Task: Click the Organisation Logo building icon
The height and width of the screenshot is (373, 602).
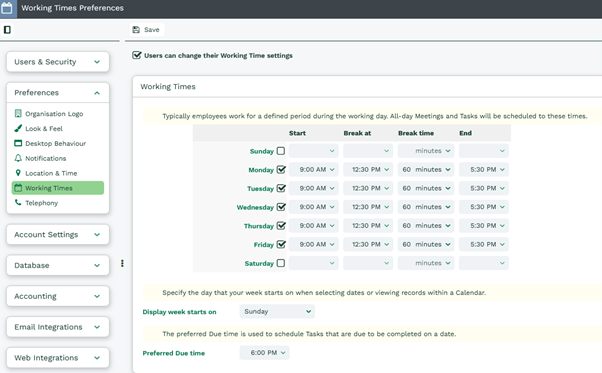Action: point(18,113)
